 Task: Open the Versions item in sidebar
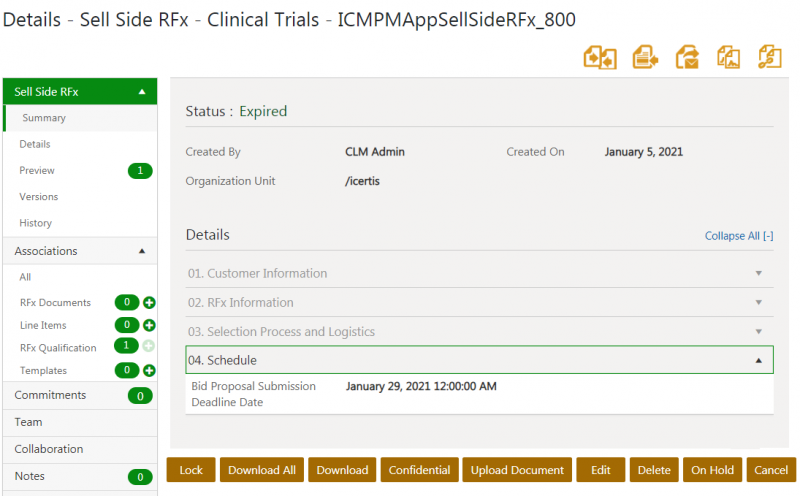pos(39,197)
